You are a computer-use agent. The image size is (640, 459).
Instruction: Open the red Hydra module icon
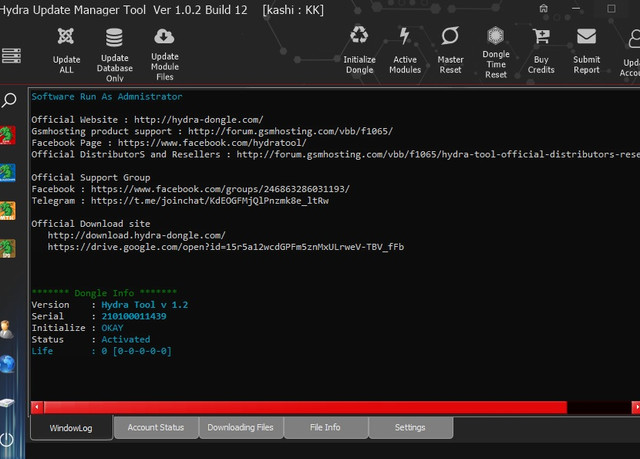(8, 135)
